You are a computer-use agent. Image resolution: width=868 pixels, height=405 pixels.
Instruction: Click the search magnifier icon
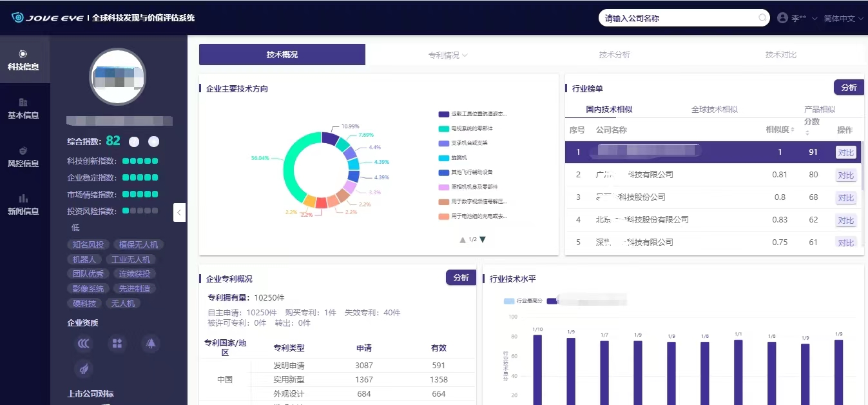762,18
